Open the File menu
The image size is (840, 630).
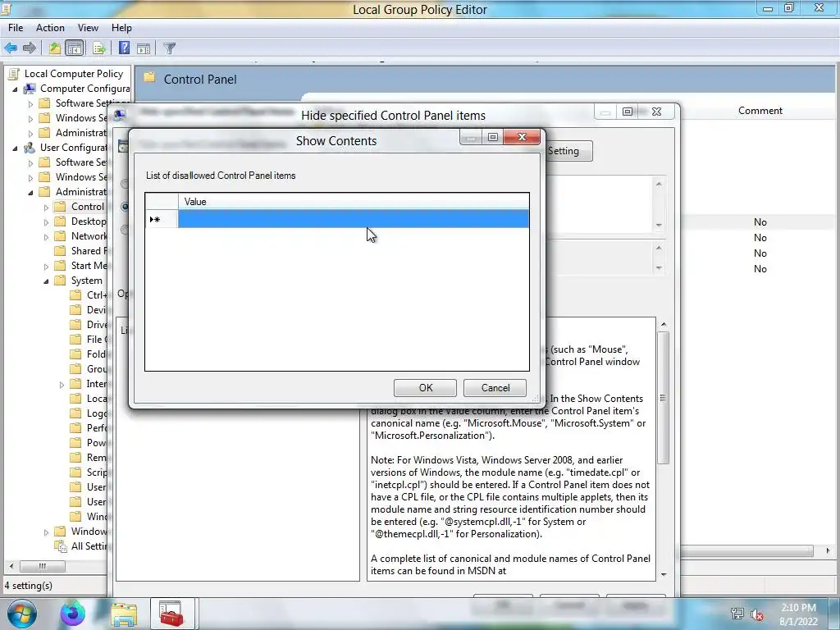(16, 28)
